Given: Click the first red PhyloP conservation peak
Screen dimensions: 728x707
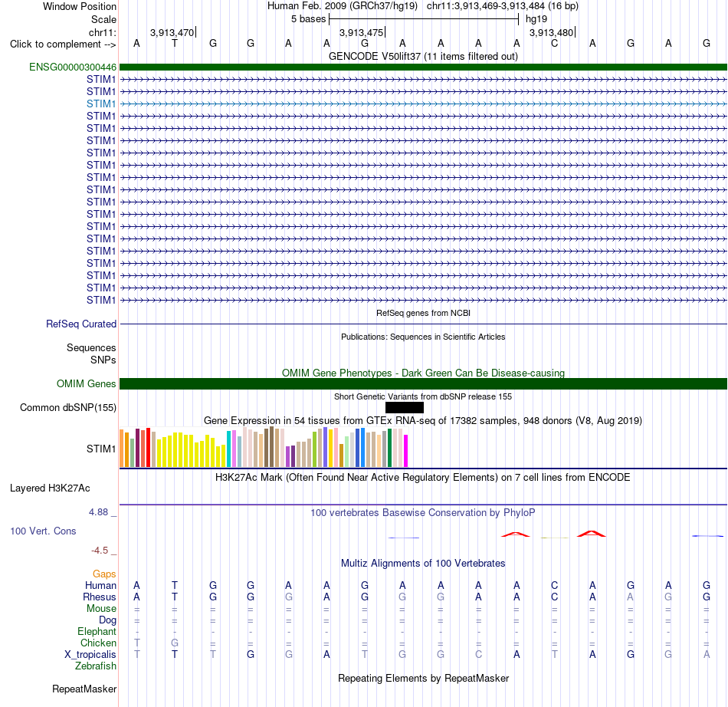Looking at the screenshot, I should (516, 534).
